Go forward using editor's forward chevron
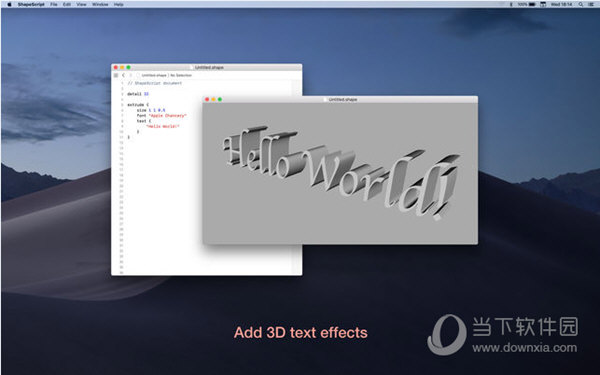 click(x=130, y=75)
